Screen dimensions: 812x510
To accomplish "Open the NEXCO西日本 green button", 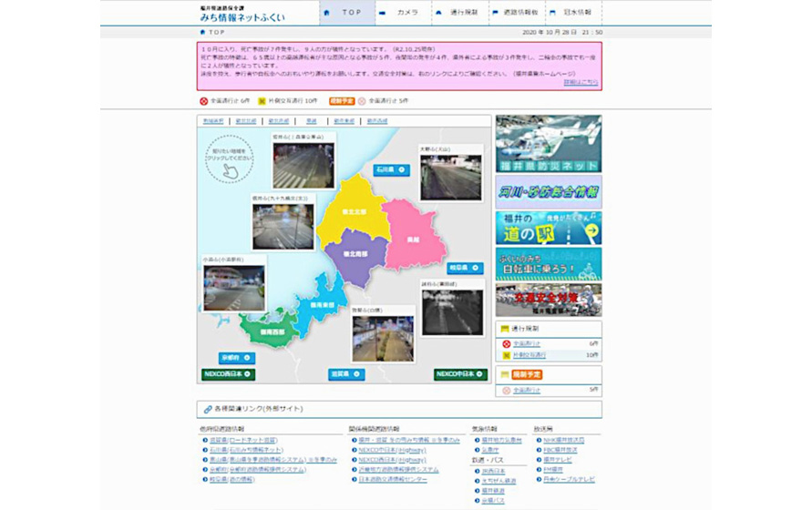I will click(229, 373).
